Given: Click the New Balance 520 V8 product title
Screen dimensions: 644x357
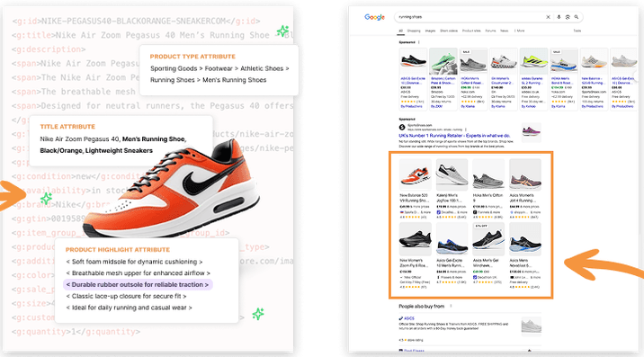Looking at the screenshot, I should tap(414, 198).
